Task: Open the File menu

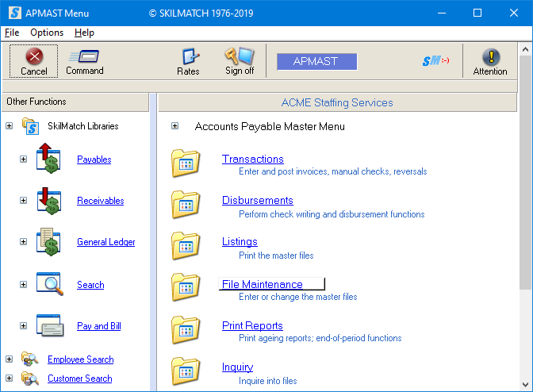Action: [x=11, y=33]
